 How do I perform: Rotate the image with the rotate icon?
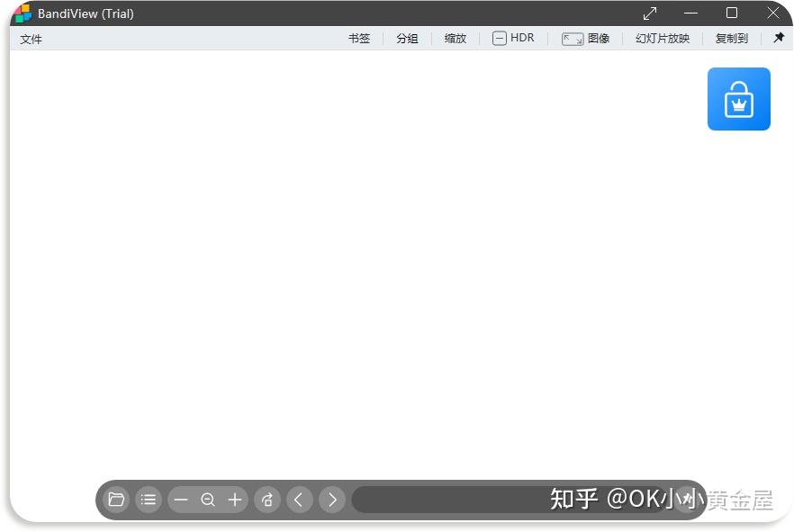pos(266,500)
